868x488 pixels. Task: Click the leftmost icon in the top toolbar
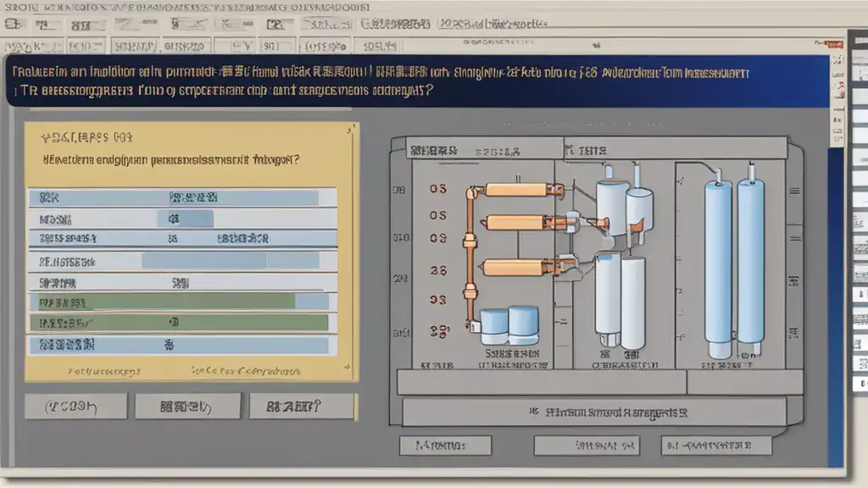click(14, 24)
